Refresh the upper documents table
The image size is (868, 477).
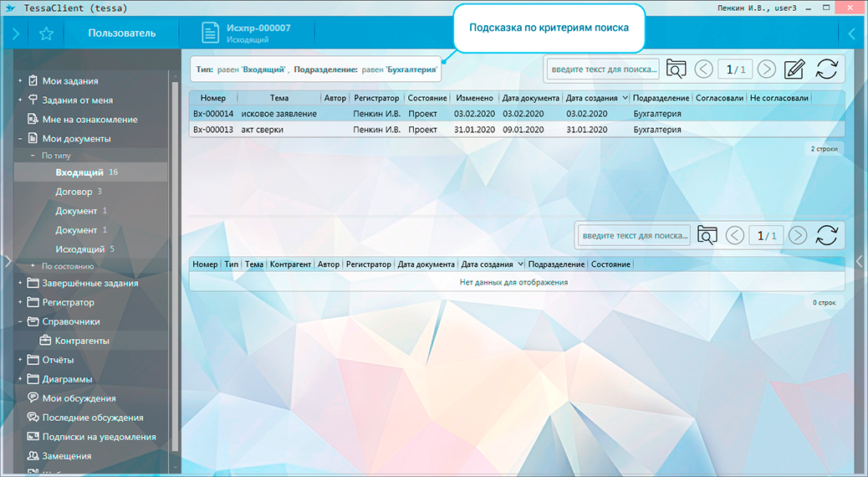826,69
